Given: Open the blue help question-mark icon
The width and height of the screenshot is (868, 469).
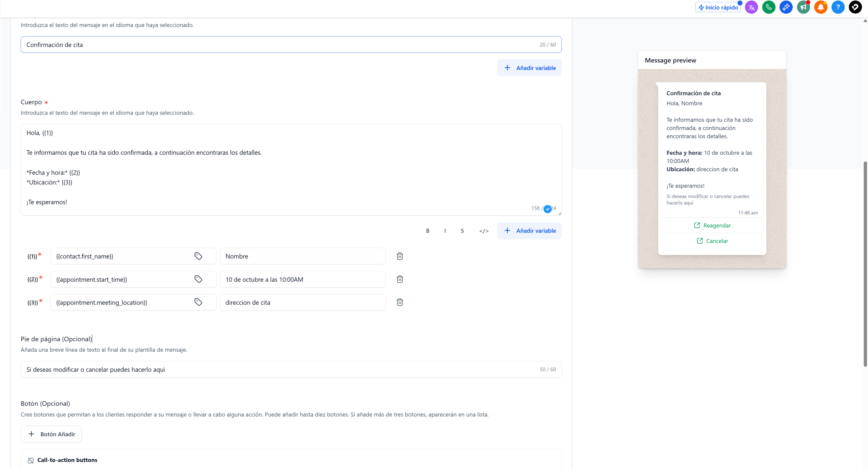Looking at the screenshot, I should pos(838,7).
